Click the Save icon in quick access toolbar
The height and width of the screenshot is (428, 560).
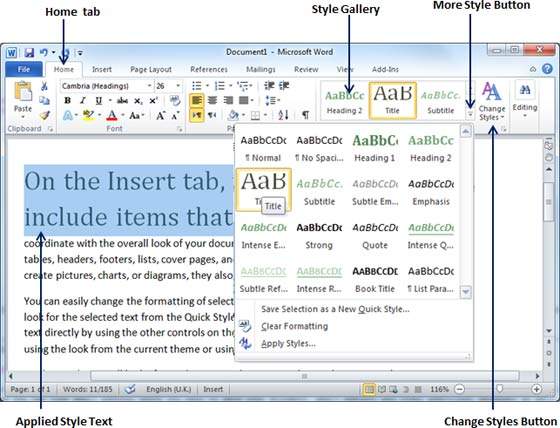click(29, 53)
